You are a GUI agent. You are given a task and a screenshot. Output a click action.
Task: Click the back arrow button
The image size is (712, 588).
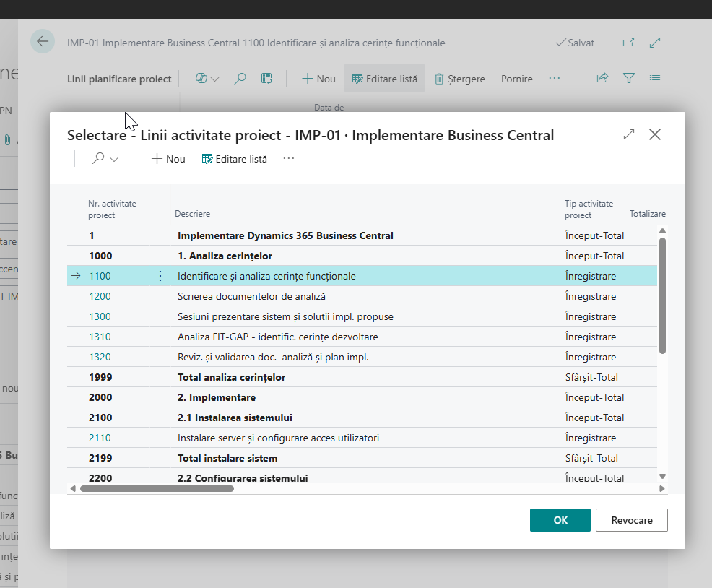tap(43, 42)
